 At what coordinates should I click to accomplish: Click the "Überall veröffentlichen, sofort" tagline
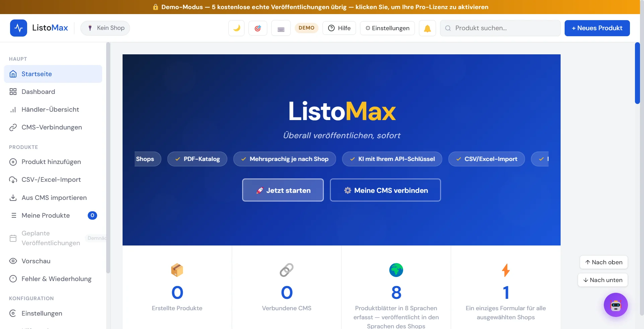tap(342, 135)
